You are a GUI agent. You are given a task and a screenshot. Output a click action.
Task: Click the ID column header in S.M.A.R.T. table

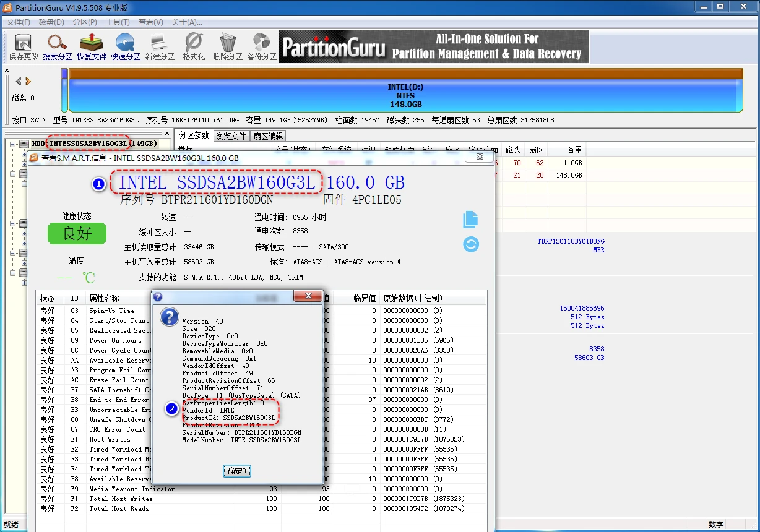point(74,298)
